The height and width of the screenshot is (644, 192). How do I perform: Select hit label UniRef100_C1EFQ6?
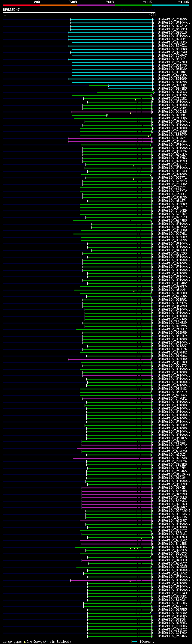pyautogui.click(x=172, y=118)
